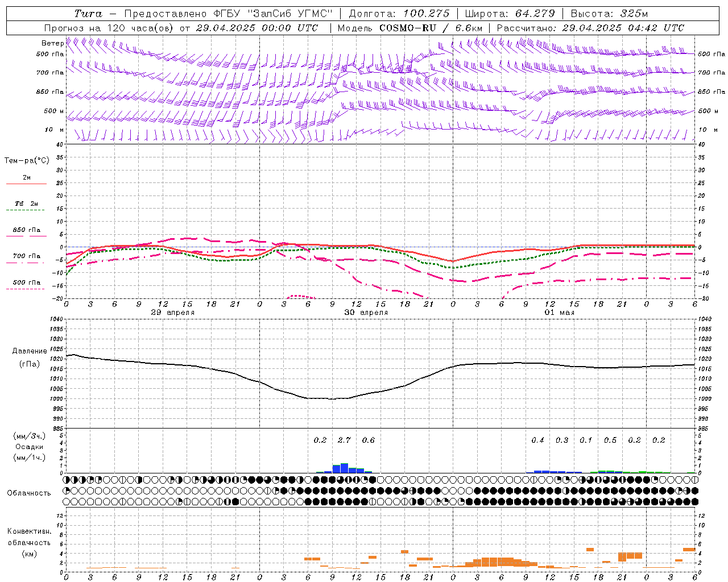Click the "Тем-ра(°C)" temperature panel label
The width and height of the screenshot is (728, 582).
click(x=27, y=161)
